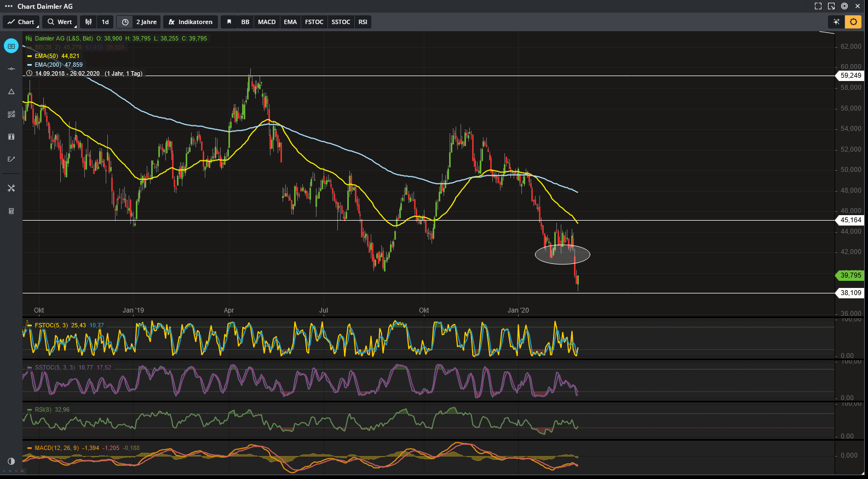Select the text annotation tool
The image size is (868, 479).
coord(11,137)
